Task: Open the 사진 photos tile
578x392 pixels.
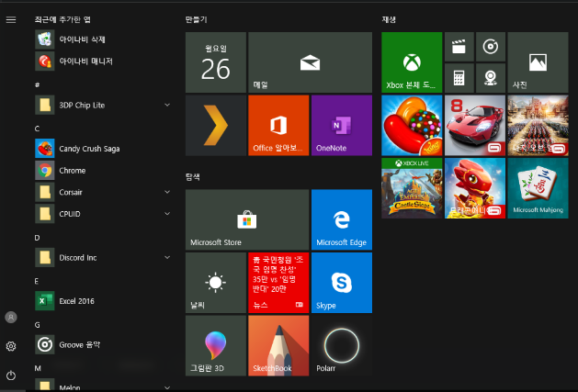Action: (538, 62)
